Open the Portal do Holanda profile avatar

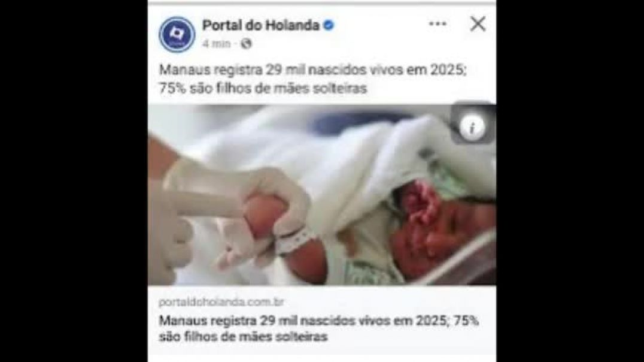pos(177,34)
